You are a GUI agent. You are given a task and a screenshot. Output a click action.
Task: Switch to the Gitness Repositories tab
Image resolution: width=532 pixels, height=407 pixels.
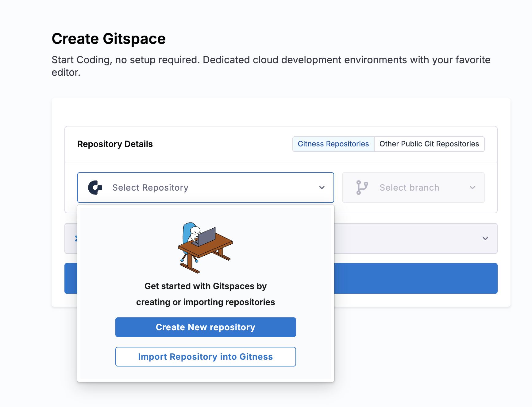[x=333, y=144]
